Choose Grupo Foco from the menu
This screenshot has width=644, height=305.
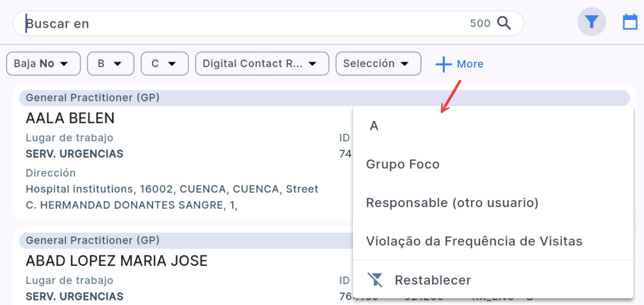(x=403, y=164)
